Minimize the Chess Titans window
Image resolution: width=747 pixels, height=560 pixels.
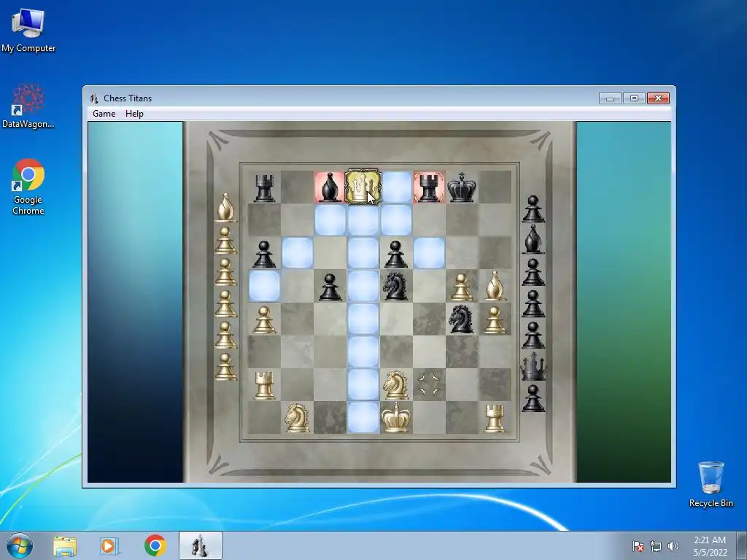tap(611, 98)
